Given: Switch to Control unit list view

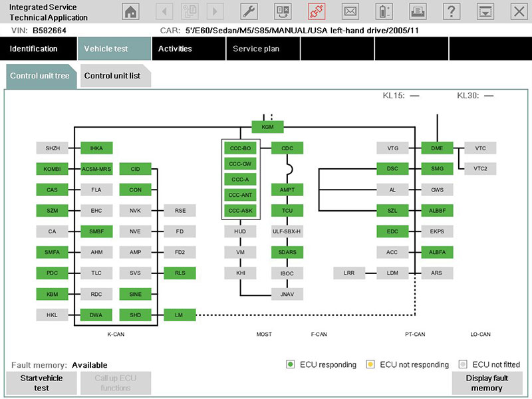Looking at the screenshot, I should pyautogui.click(x=112, y=76).
